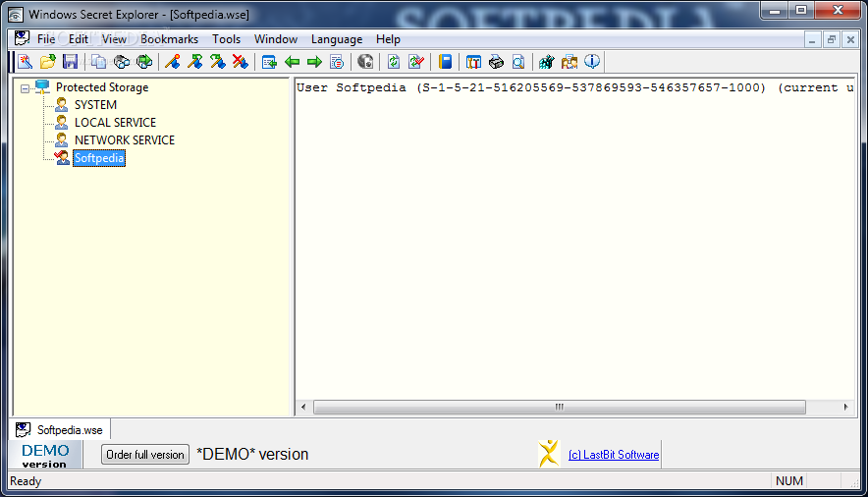Open the Window menu

tap(276, 39)
